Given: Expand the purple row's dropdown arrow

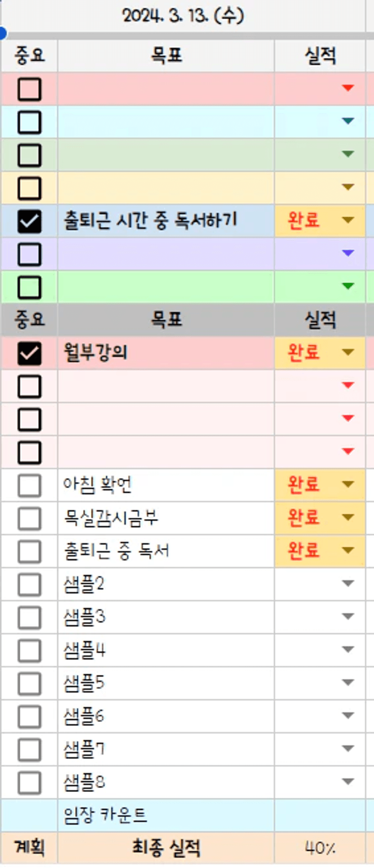Looking at the screenshot, I should click(348, 253).
